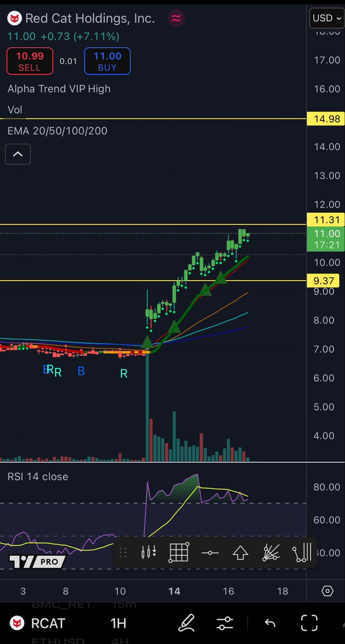Tap the blue B signal marker under 8
The height and width of the screenshot is (644, 345).
click(81, 371)
